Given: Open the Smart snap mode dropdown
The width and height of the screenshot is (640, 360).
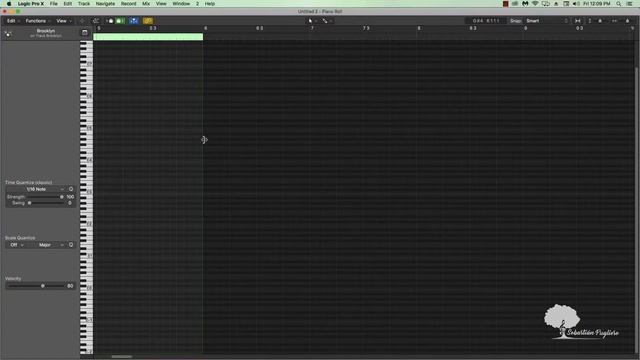Looking at the screenshot, I should tap(547, 21).
